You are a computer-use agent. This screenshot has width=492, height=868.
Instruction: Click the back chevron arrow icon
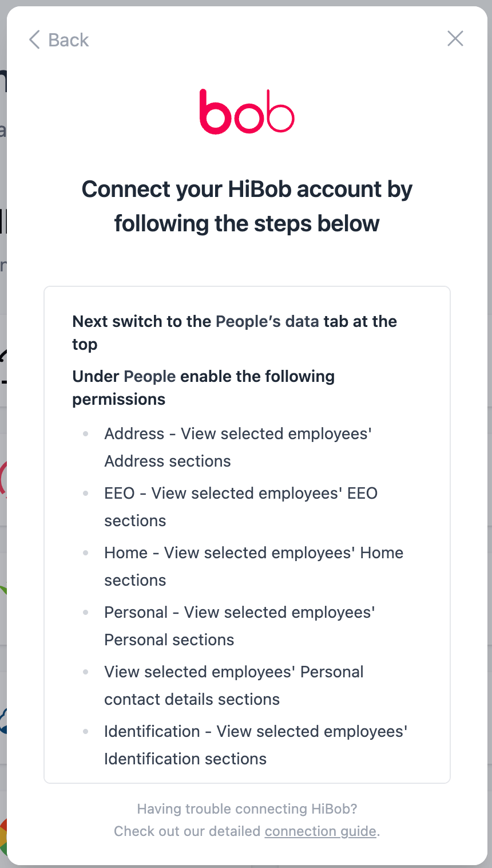tap(34, 40)
